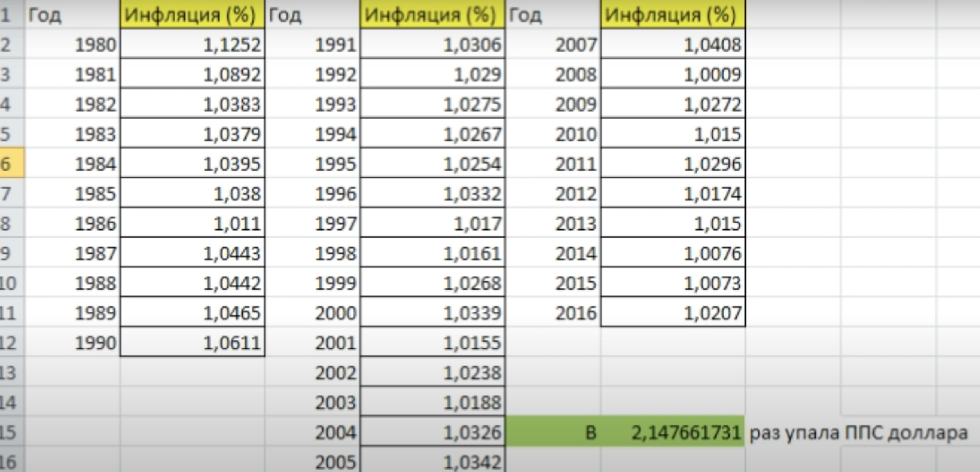
Task: Click the 'Год' header above 2007
Action: pyautogui.click(x=553, y=14)
